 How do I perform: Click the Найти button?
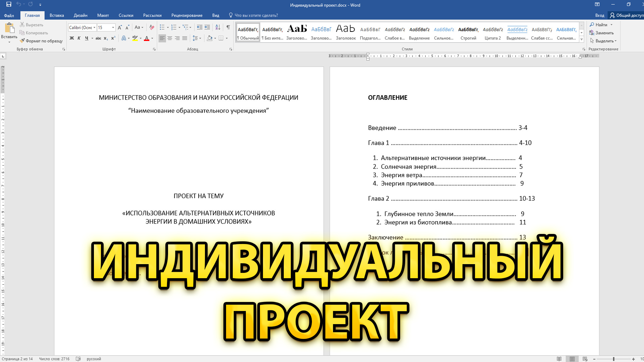(x=600, y=24)
